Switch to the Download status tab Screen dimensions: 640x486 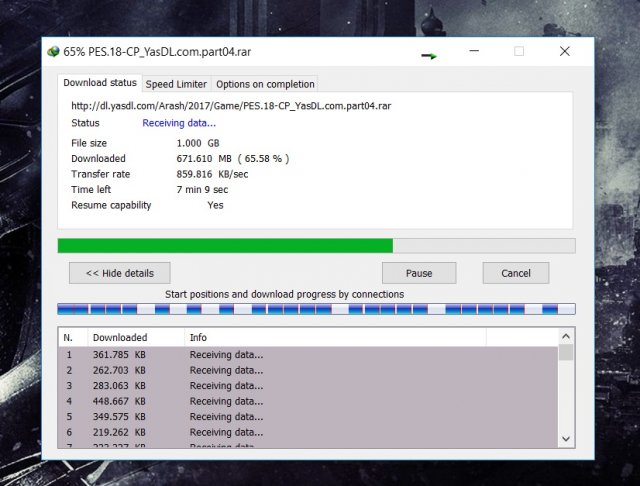tap(100, 83)
